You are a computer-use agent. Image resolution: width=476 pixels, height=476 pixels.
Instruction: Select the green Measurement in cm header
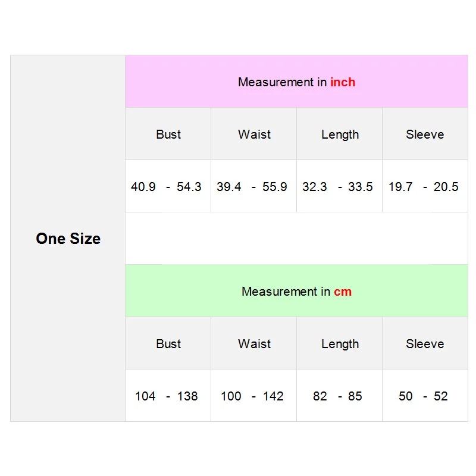click(296, 292)
